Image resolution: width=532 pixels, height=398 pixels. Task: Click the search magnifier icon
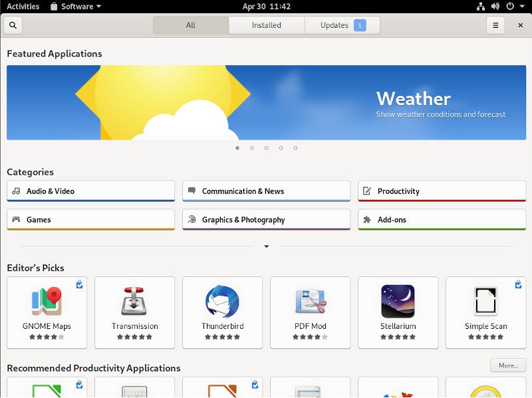click(13, 25)
